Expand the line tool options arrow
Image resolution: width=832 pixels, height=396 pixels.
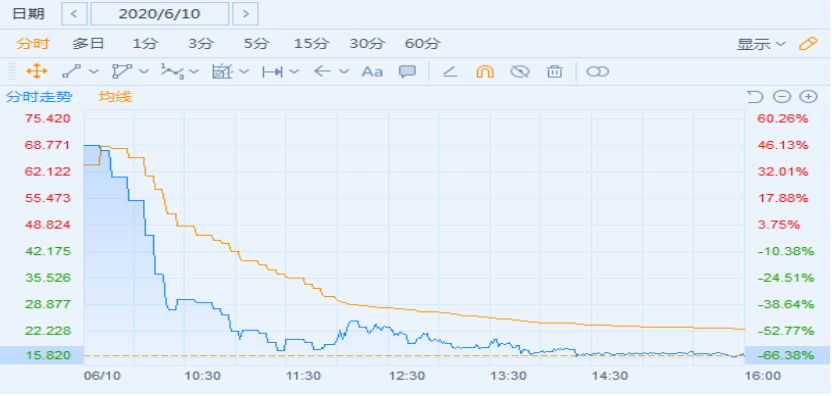94,72
